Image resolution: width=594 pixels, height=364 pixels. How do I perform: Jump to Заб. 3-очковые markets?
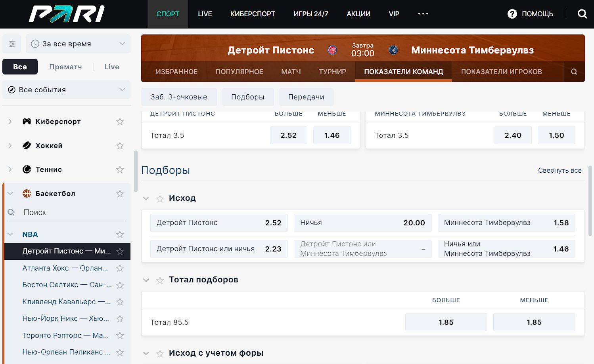click(179, 97)
